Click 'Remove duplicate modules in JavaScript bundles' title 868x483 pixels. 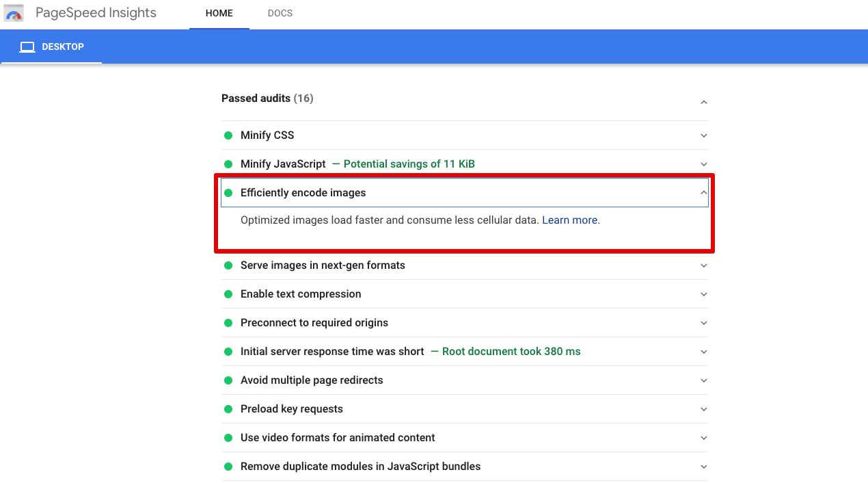point(360,467)
